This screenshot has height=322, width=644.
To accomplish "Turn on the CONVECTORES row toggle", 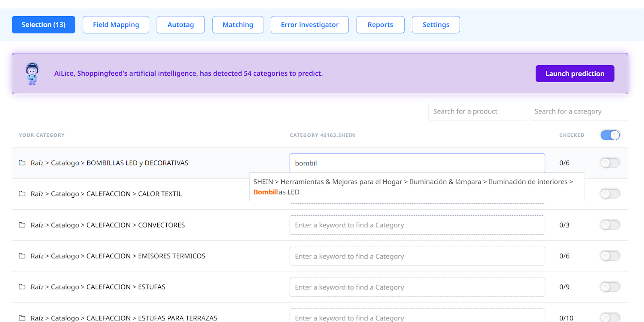I will [x=610, y=225].
